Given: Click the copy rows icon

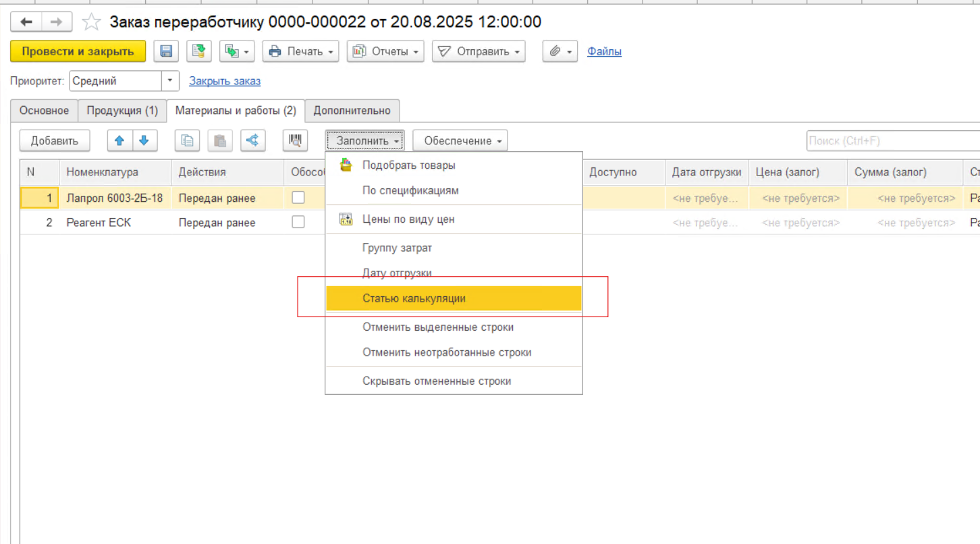Looking at the screenshot, I should (187, 140).
